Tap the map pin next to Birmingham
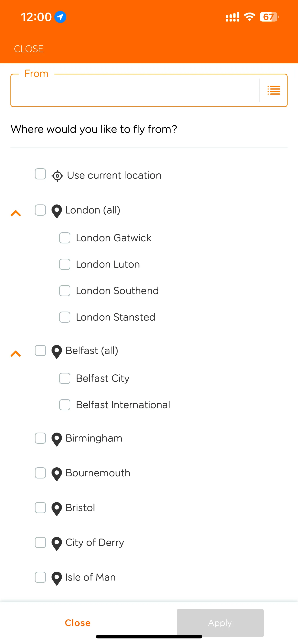298x644 pixels. coord(57,439)
